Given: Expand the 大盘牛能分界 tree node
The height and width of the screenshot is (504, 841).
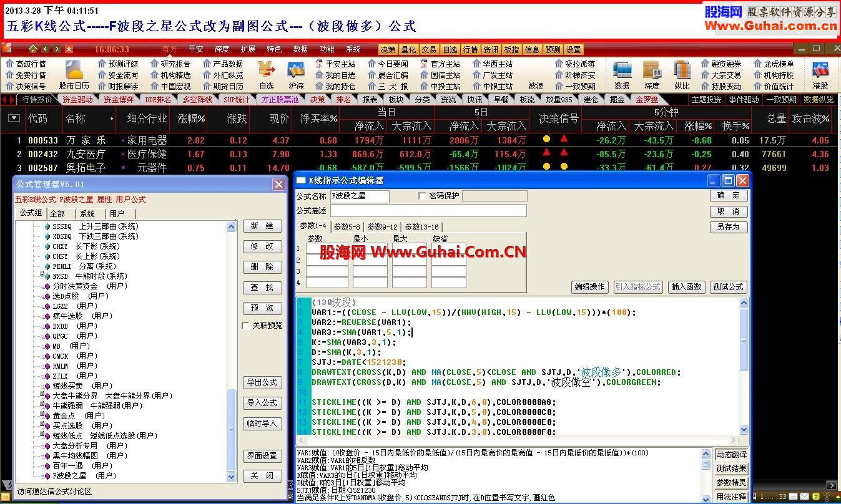Looking at the screenshot, I should click(x=42, y=395).
